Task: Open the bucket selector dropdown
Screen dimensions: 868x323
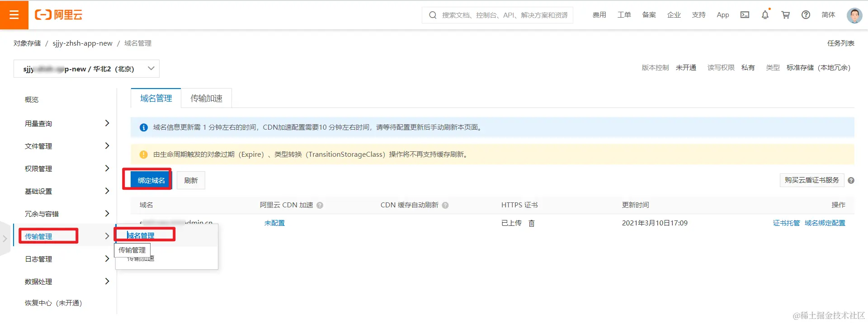Action: coord(86,69)
